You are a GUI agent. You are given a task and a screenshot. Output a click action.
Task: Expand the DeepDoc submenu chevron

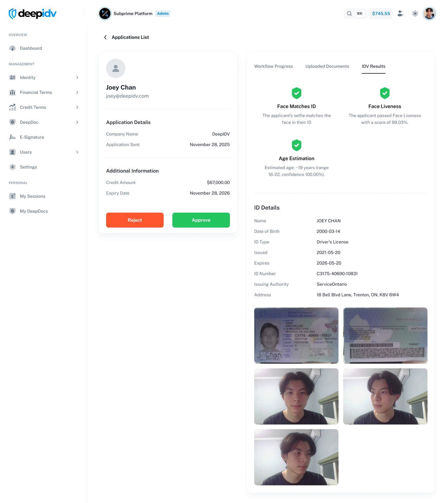(x=77, y=122)
